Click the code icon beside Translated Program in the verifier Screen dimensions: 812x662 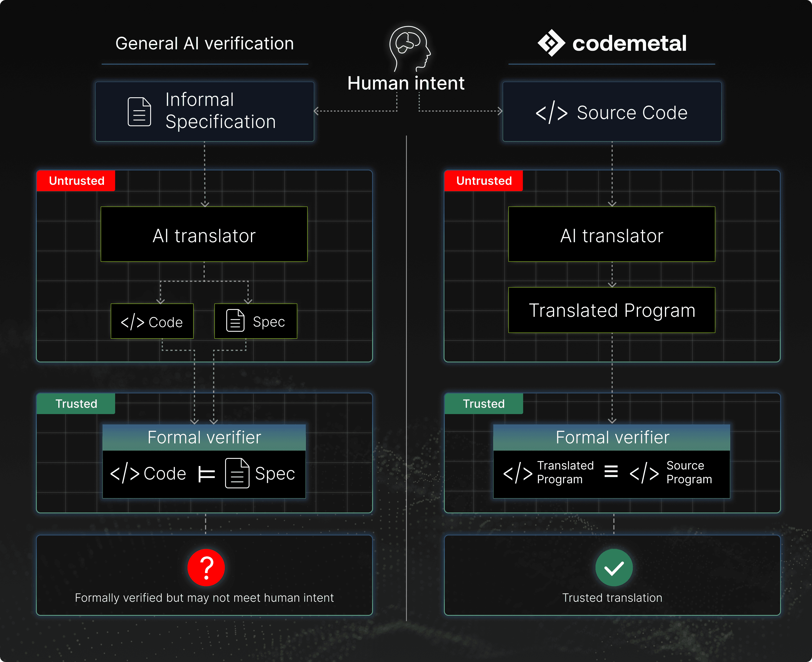pyautogui.click(x=518, y=473)
